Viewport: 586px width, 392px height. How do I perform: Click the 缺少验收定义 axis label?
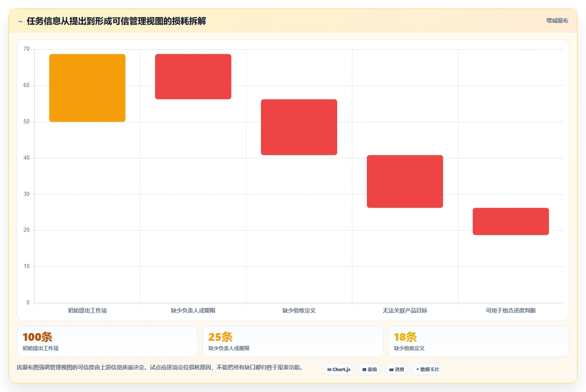point(299,310)
